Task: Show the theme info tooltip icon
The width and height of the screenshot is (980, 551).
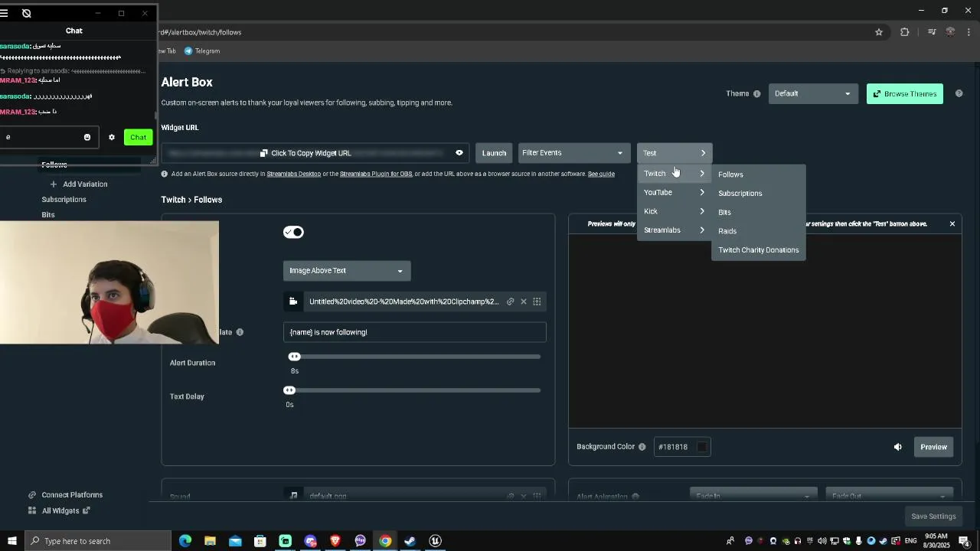Action: point(756,94)
